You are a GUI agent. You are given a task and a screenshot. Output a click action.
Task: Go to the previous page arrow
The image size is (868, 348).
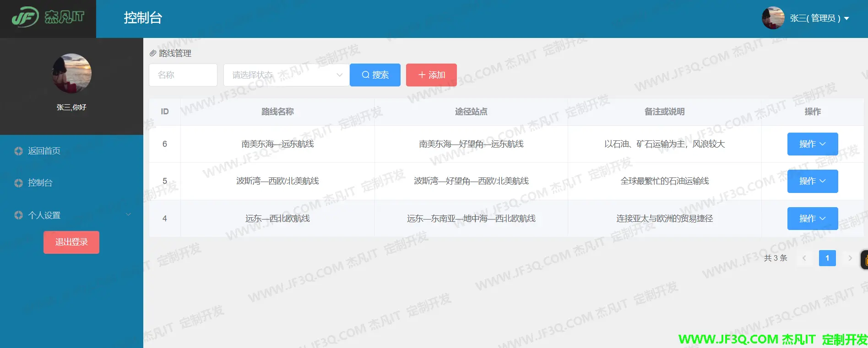tap(804, 258)
